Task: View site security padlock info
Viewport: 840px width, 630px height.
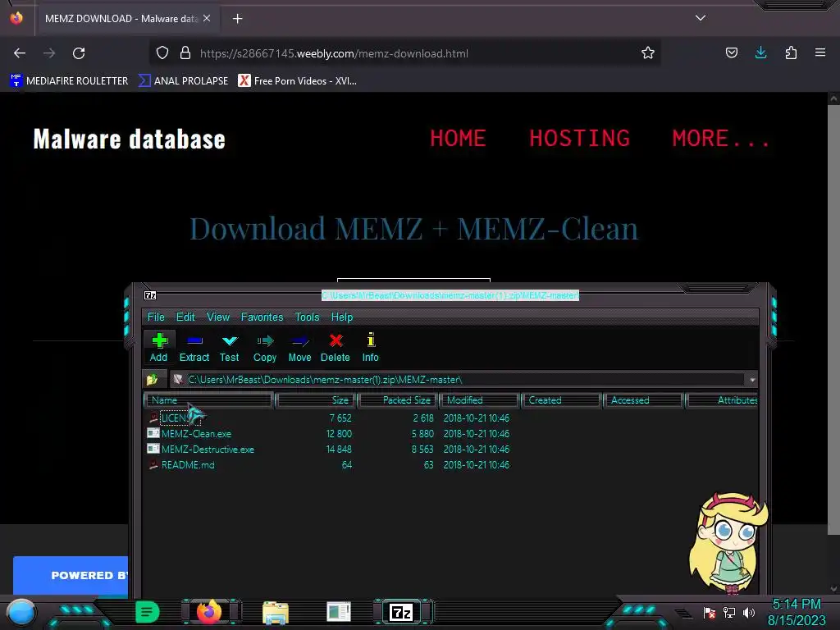Action: point(185,53)
